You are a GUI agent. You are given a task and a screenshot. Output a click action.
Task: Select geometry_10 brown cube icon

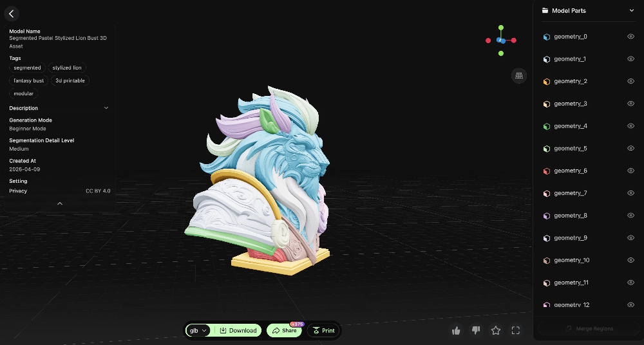click(x=547, y=261)
